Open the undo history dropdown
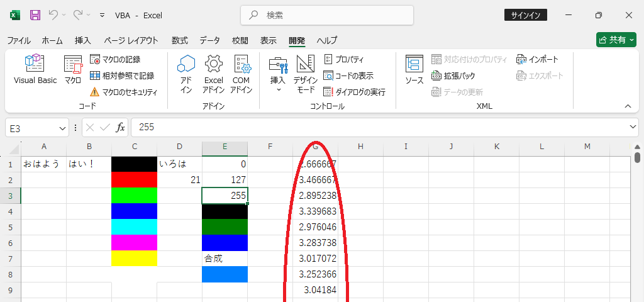 tap(64, 15)
